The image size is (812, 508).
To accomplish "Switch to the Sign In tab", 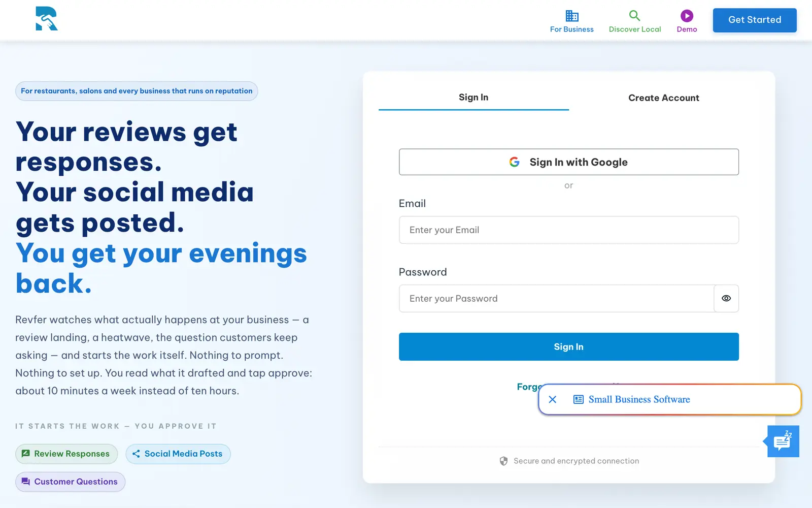I will (x=473, y=97).
